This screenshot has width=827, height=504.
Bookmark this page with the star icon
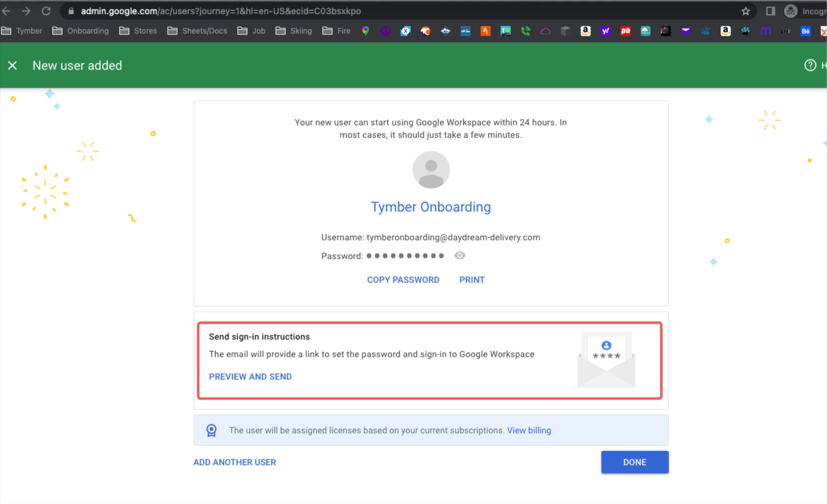[746, 11]
